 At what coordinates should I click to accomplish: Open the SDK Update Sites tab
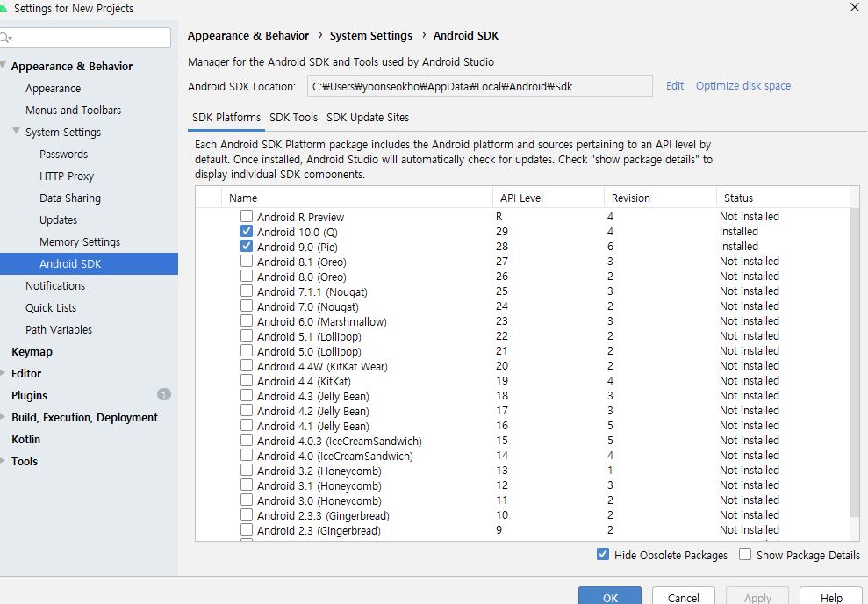368,118
